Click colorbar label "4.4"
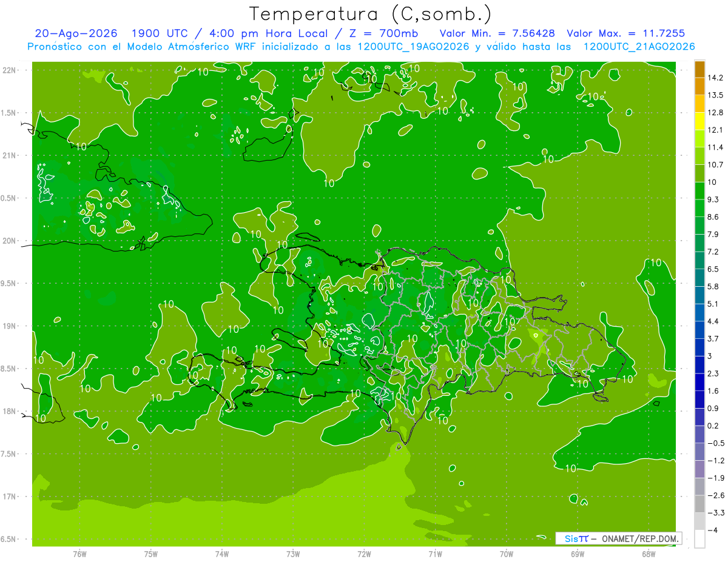Screen dimensions: 728x562 click(x=713, y=321)
